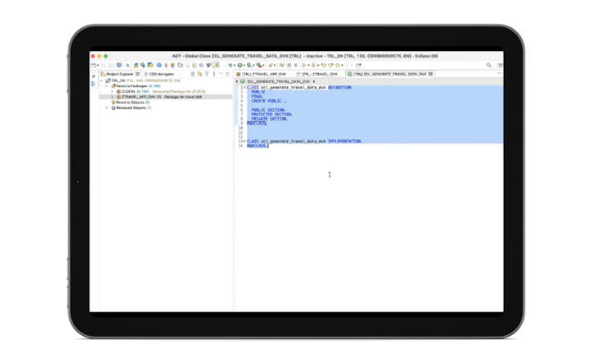The image size is (592, 364).
Task: Collapse the TRL_EN project node
Action: (102, 81)
